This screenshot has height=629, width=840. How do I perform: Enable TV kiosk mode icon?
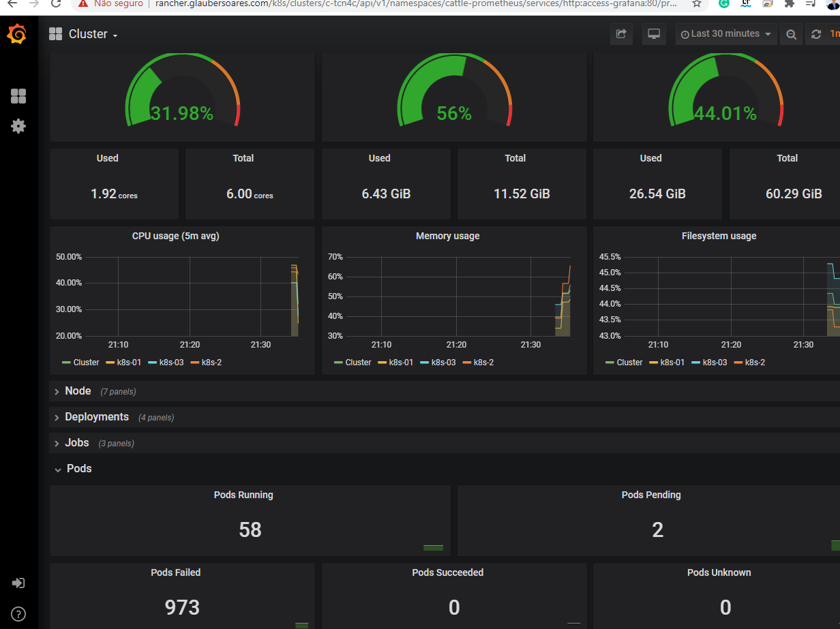coord(654,33)
